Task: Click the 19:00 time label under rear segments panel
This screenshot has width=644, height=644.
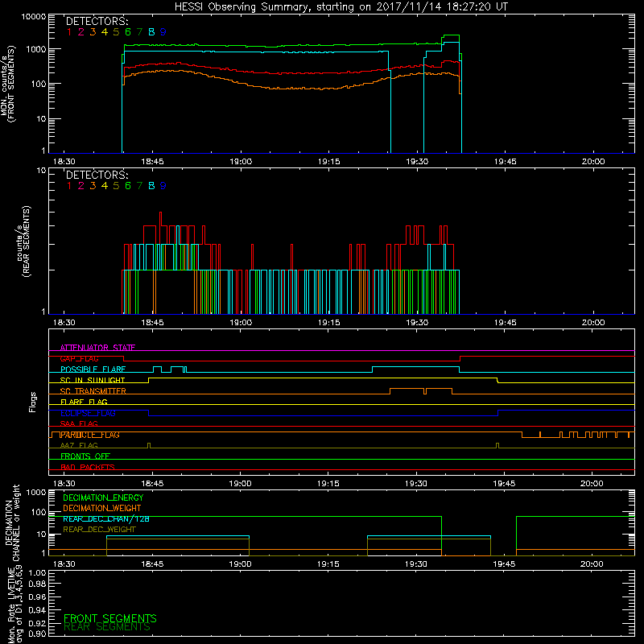Action: [241, 323]
